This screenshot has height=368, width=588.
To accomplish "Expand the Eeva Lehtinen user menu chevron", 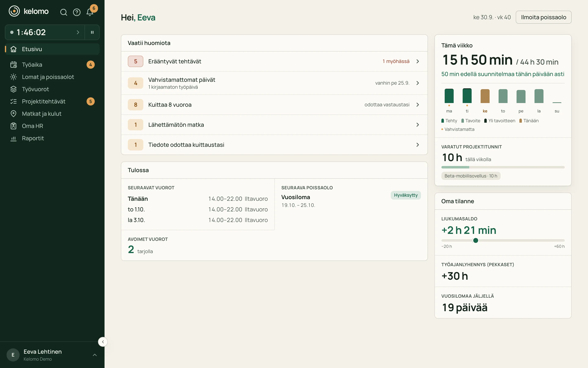I will pos(95,355).
